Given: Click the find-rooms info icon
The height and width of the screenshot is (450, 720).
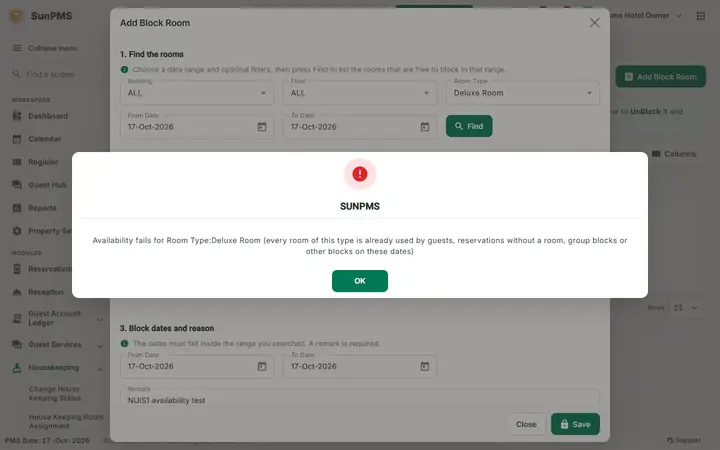Looking at the screenshot, I should tap(124, 69).
